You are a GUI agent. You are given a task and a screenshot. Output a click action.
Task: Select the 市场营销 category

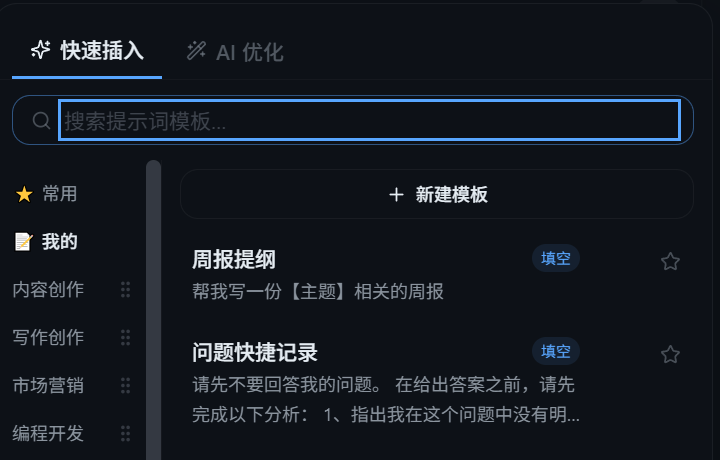pyautogui.click(x=48, y=385)
